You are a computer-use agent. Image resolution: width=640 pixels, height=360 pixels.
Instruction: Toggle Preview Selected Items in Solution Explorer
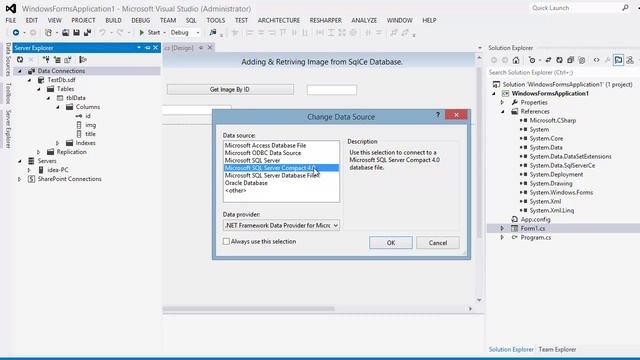618,60
